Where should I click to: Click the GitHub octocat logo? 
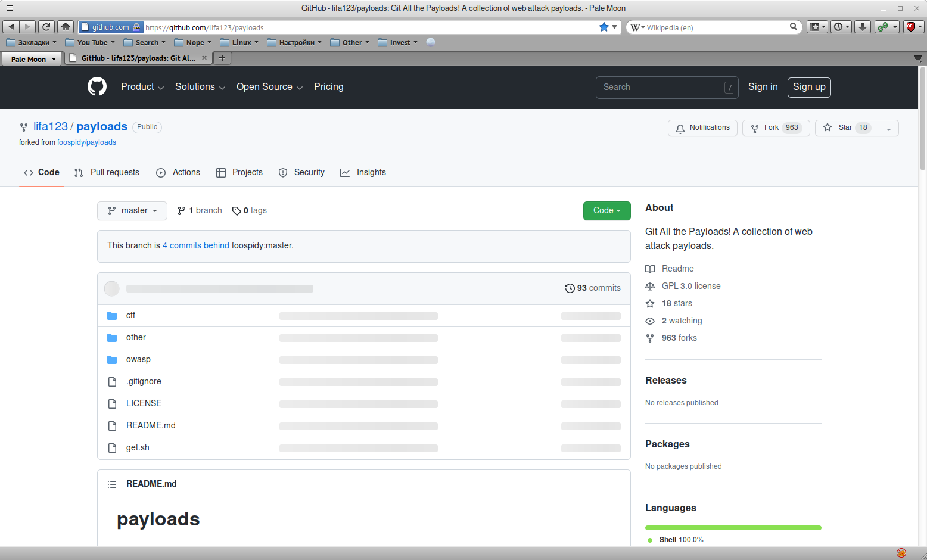(97, 87)
